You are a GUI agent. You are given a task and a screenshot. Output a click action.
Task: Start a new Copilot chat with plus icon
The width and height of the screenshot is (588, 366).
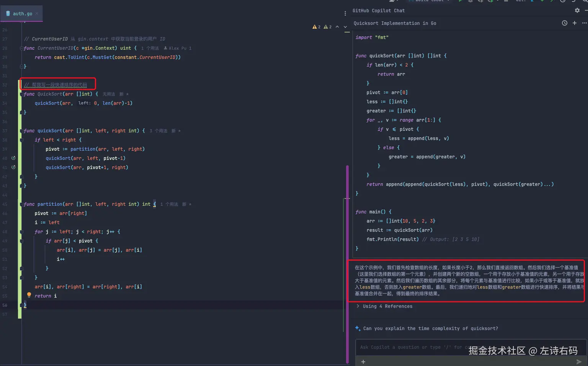574,23
